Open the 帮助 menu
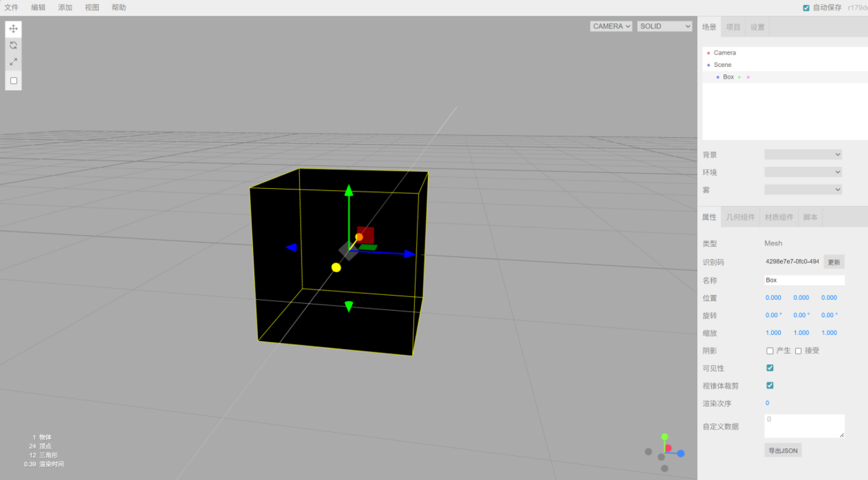 click(119, 8)
